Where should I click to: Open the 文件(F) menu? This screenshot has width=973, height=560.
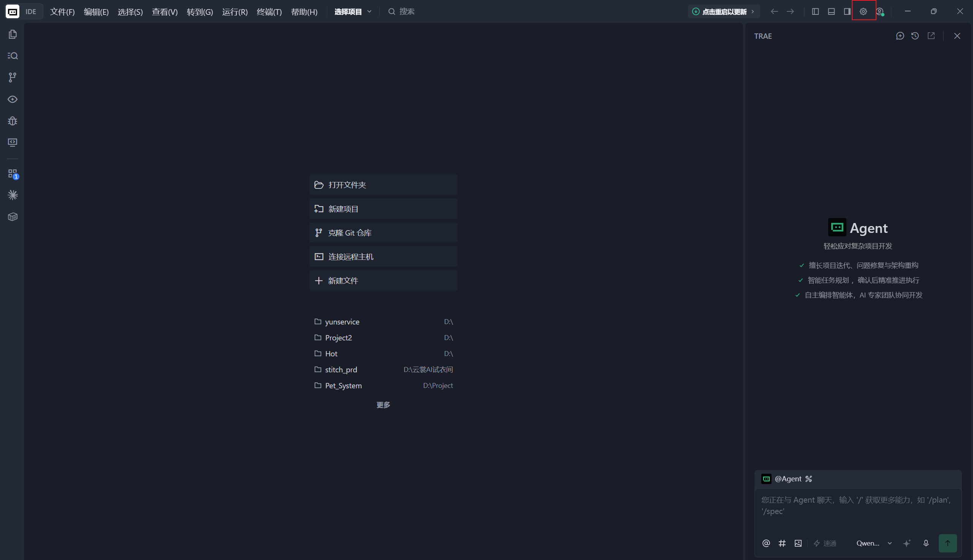[x=62, y=11]
